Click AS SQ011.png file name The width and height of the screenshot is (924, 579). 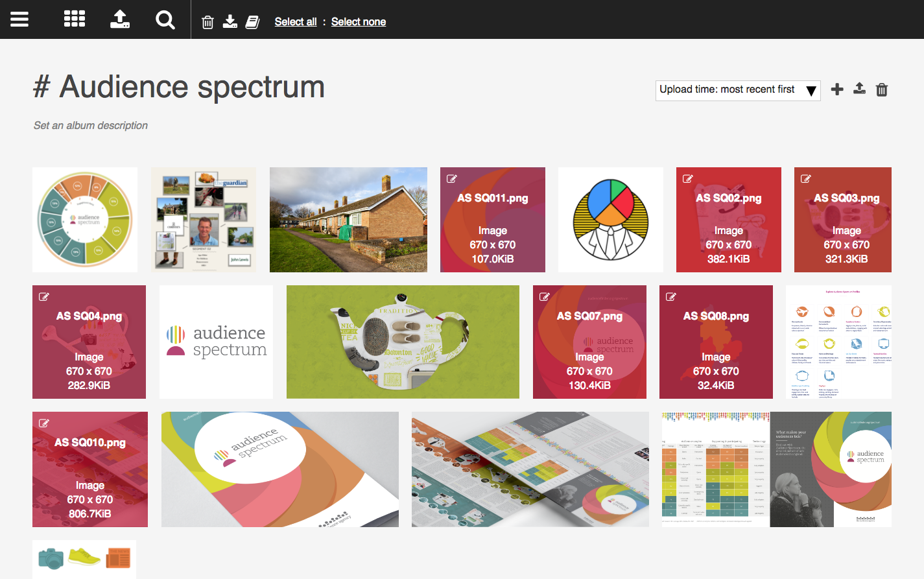(x=493, y=198)
